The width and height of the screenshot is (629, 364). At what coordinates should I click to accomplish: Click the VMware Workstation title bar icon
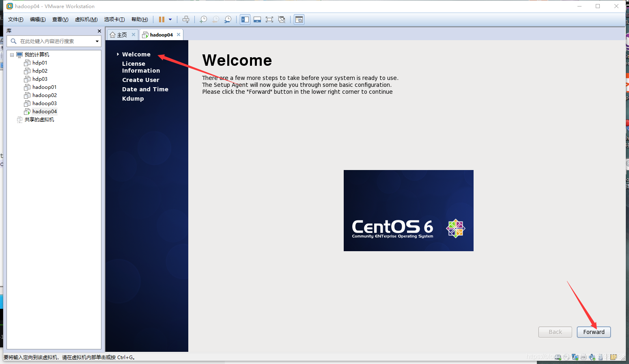10,6
